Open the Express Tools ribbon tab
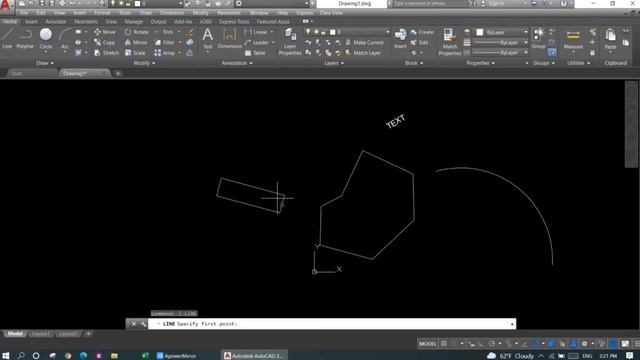This screenshot has height=360, width=640. tap(234, 22)
